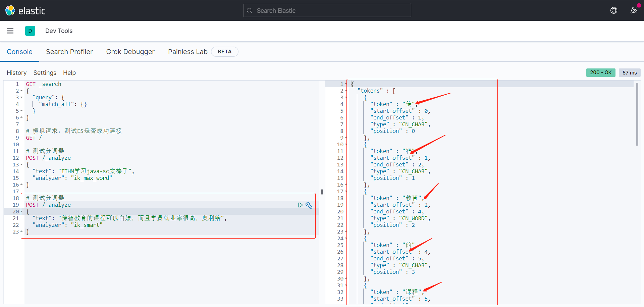Open History

pyautogui.click(x=16, y=73)
